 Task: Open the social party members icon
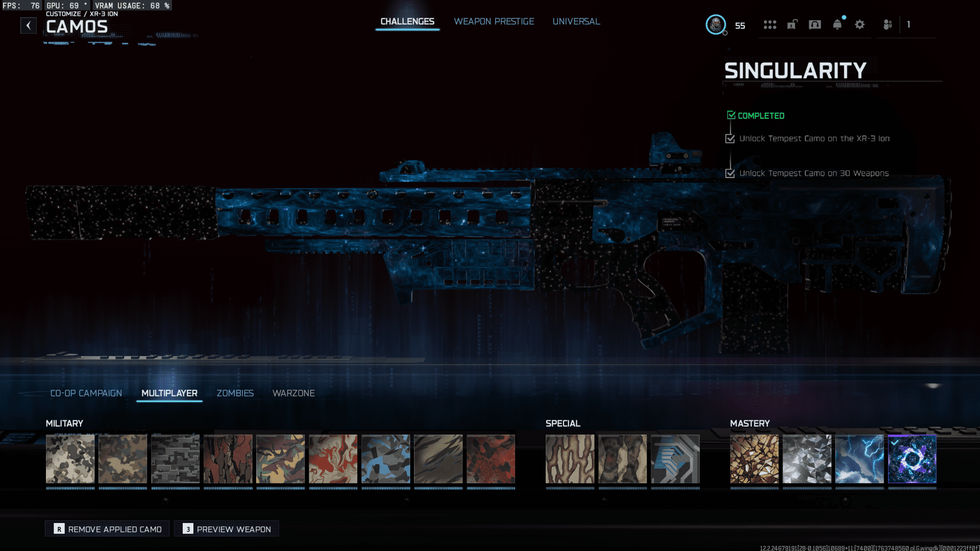pyautogui.click(x=888, y=24)
